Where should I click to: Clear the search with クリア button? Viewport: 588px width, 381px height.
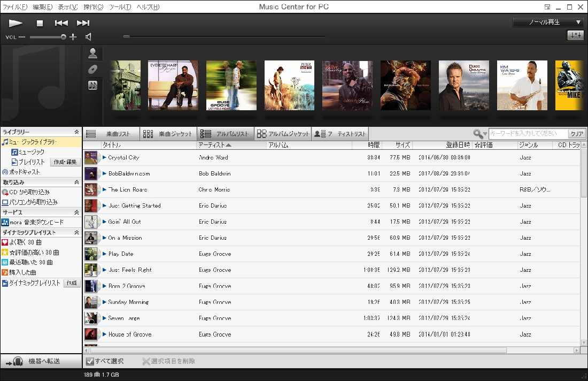[576, 134]
